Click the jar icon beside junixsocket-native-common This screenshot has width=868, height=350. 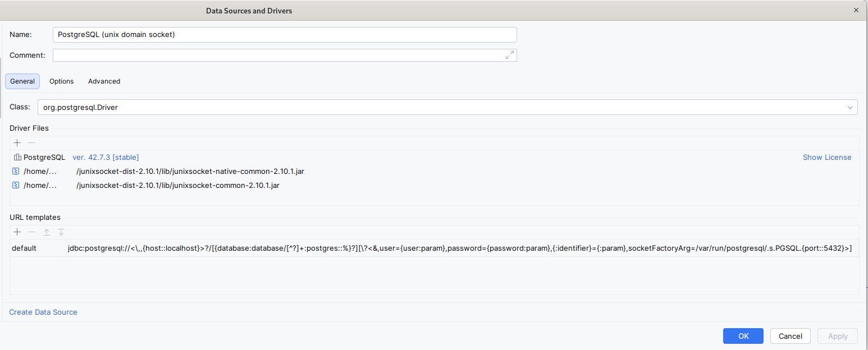pyautogui.click(x=16, y=171)
